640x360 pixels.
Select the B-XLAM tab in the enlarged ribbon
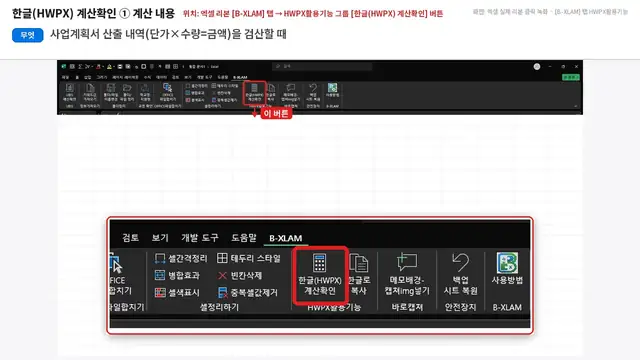click(286, 238)
